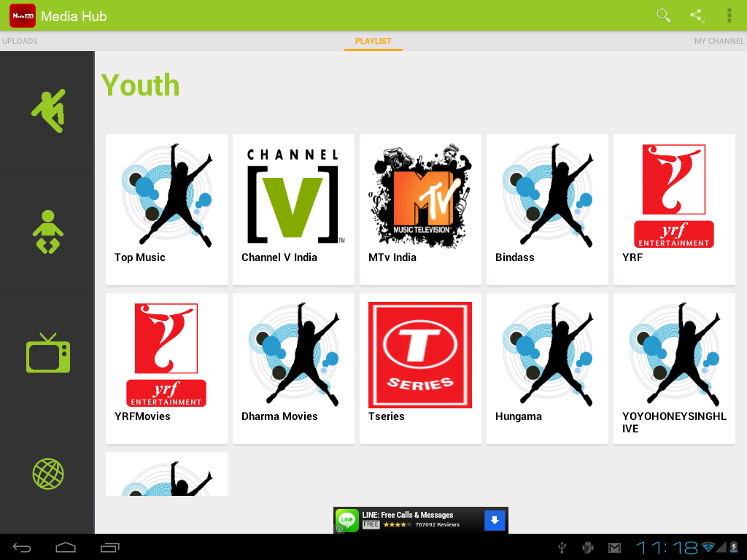Click the 'Tseries' label
Image resolution: width=747 pixels, height=560 pixels.
pyautogui.click(x=387, y=416)
